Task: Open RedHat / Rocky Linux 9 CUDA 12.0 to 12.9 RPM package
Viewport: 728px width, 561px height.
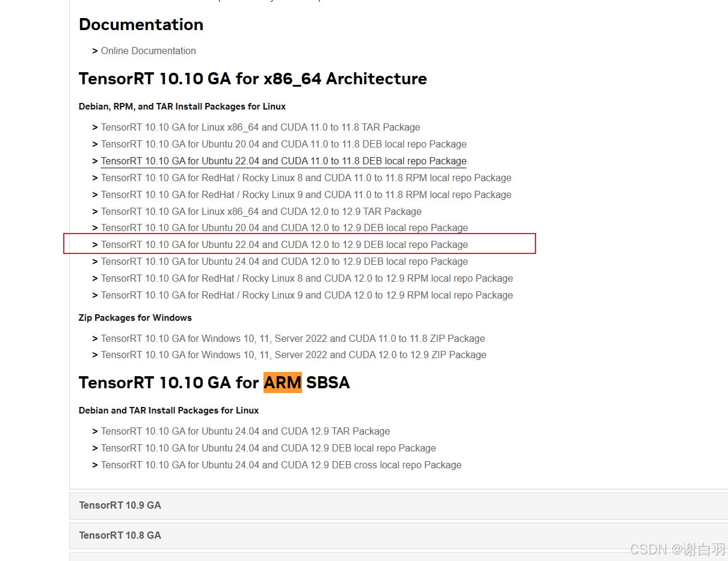Action: click(x=307, y=296)
